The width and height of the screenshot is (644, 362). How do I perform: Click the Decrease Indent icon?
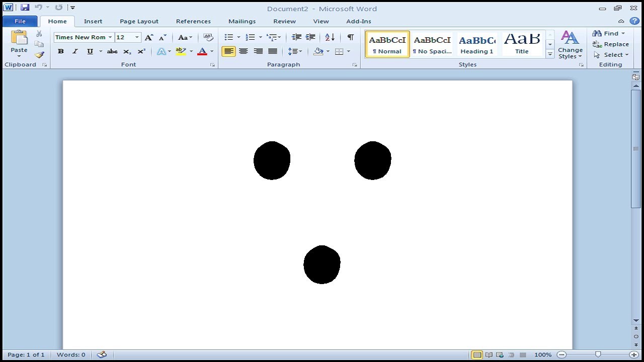point(296,37)
